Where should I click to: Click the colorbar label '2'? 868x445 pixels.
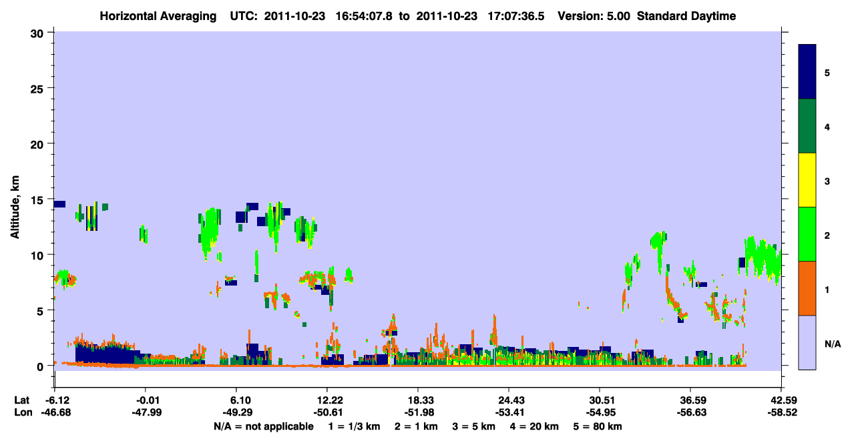[827, 236]
